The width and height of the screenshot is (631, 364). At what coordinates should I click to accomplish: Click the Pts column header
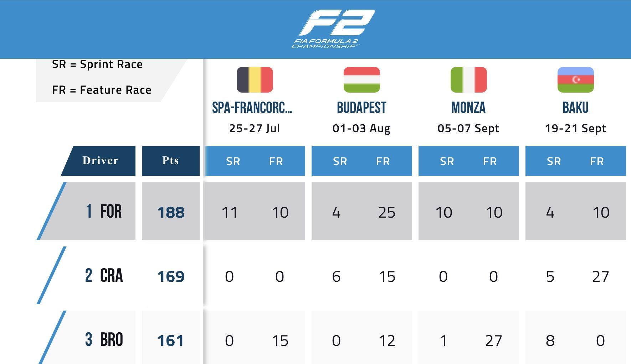[170, 161]
